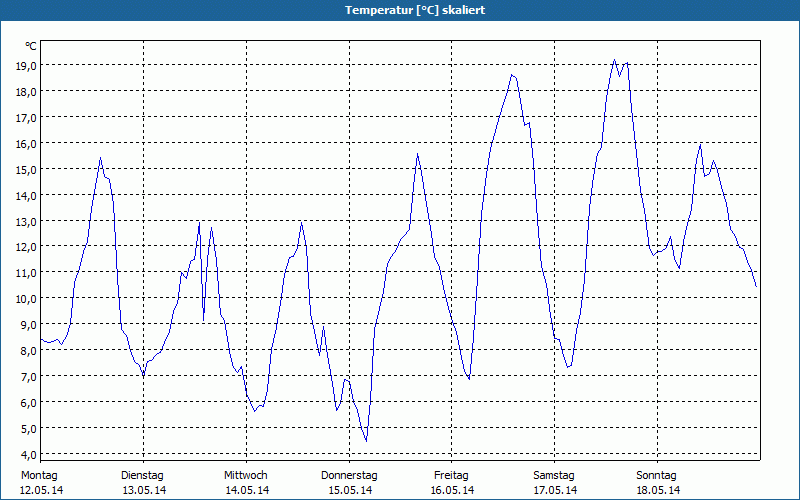The height and width of the screenshot is (500, 800).
Task: Click the 13,0 y-axis label
Action: [26, 222]
